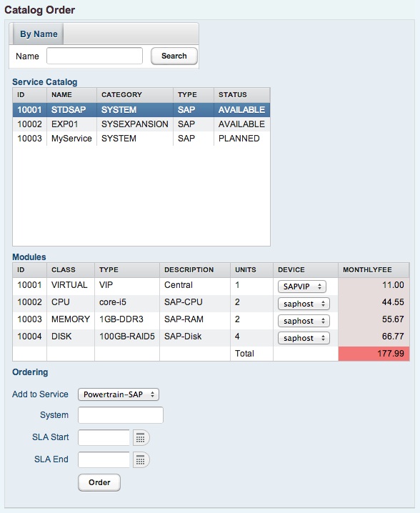Expand the Powertrain-SAP service dropdown

[119, 394]
